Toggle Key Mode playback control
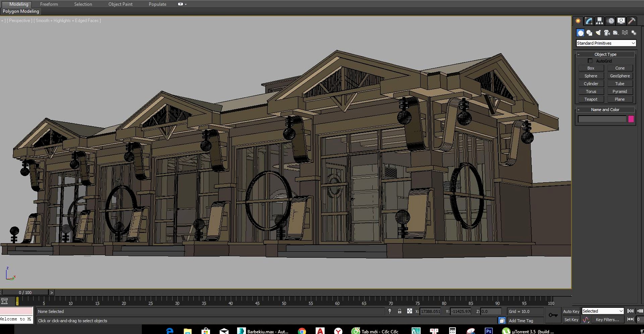644x334 pixels. tap(631, 319)
